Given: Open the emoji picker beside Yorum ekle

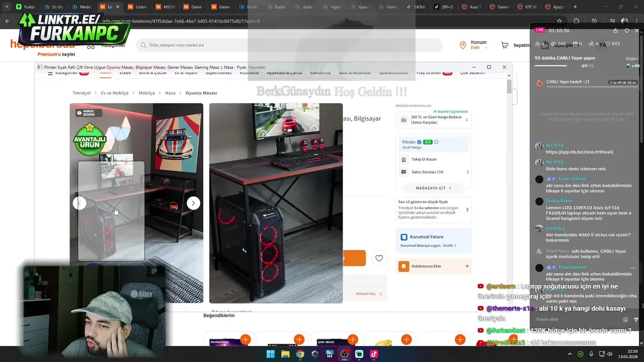Looking at the screenshot, I should [625, 320].
